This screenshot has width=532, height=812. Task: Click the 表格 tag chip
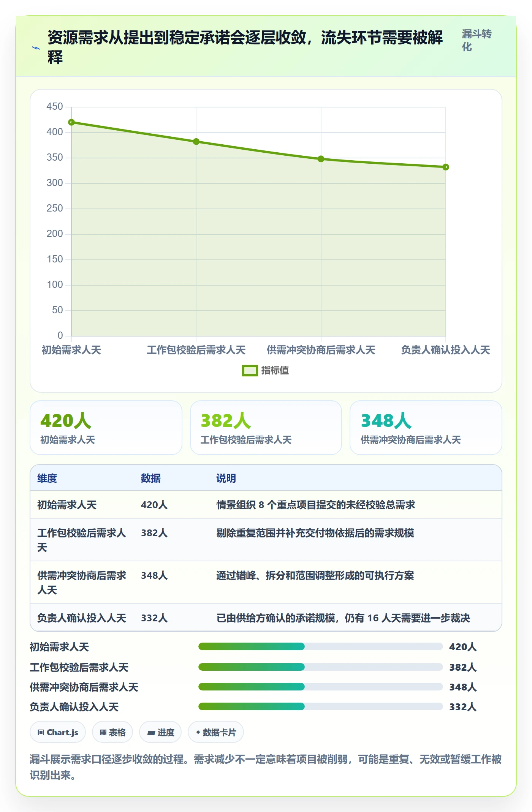[x=112, y=732]
